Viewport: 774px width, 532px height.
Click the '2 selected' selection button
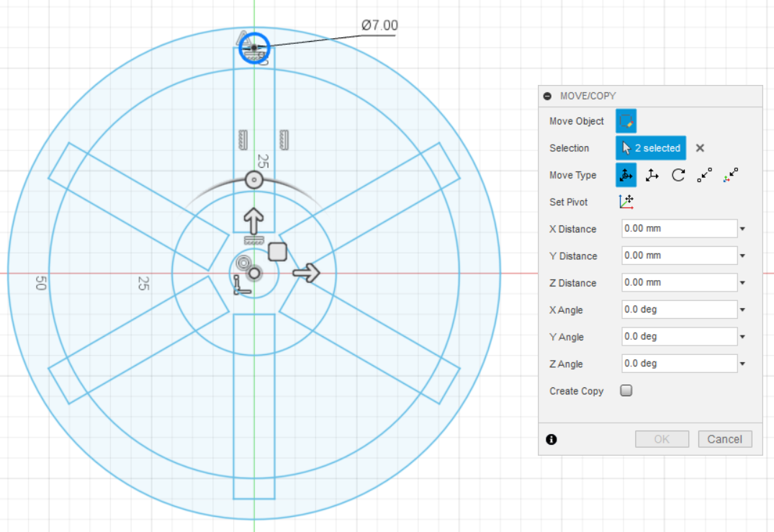point(651,148)
